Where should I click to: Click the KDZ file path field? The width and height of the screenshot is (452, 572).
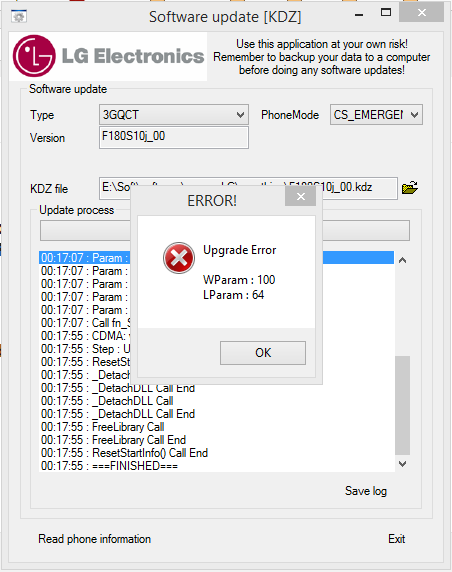click(x=248, y=188)
